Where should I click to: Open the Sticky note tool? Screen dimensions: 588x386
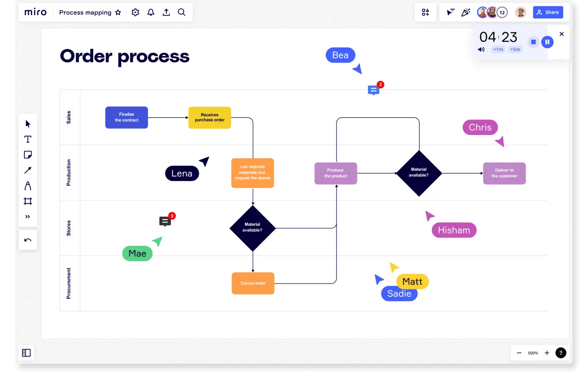coord(28,155)
